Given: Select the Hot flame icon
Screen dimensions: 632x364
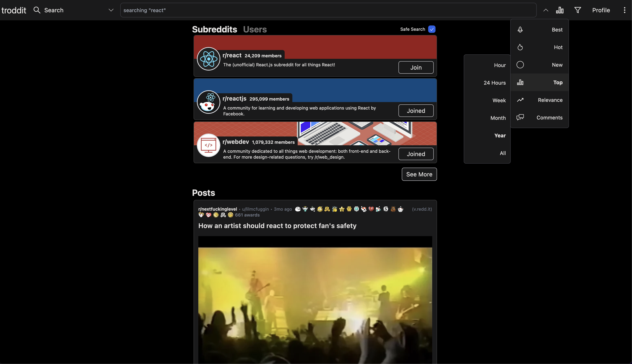Looking at the screenshot, I should tap(520, 47).
